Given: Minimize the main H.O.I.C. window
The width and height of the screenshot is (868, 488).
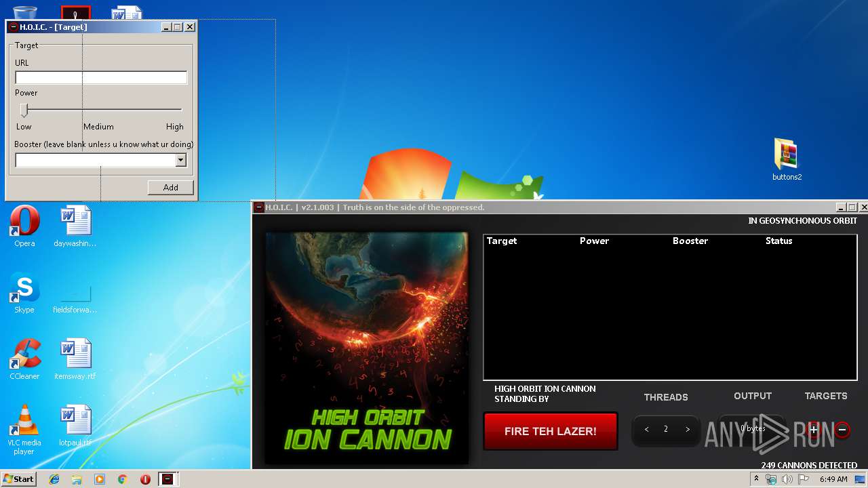Looking at the screenshot, I should (x=842, y=207).
